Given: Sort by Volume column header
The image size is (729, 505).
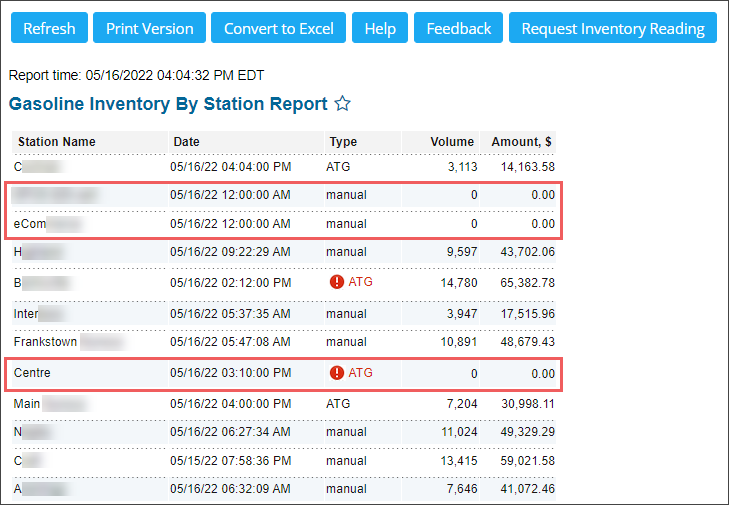Looking at the screenshot, I should click(x=452, y=142).
